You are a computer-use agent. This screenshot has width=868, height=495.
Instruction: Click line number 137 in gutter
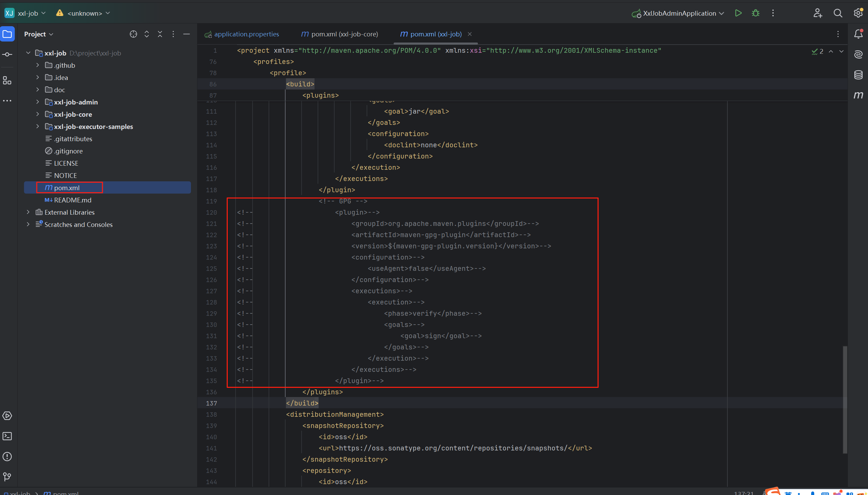(x=211, y=403)
